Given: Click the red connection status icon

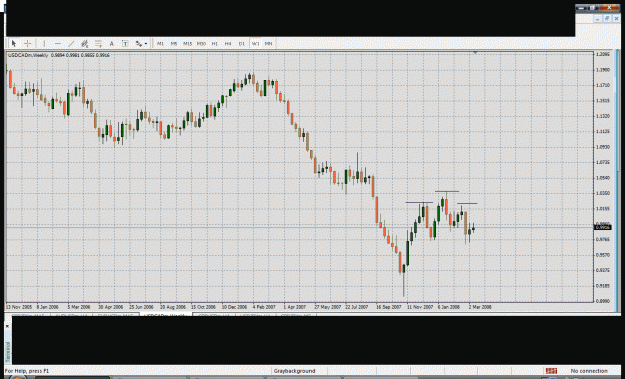Looking at the screenshot, I should (x=551, y=371).
